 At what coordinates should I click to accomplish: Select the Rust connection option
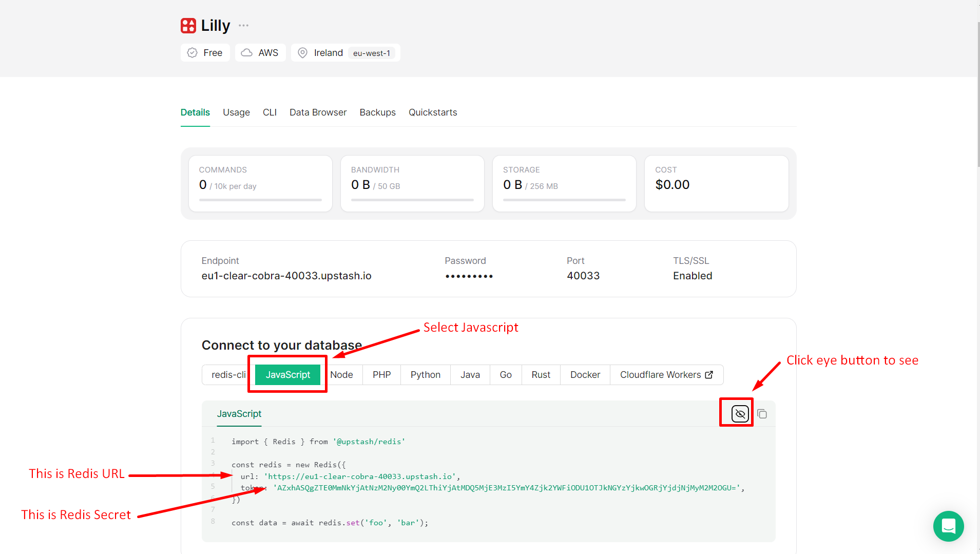[541, 375]
